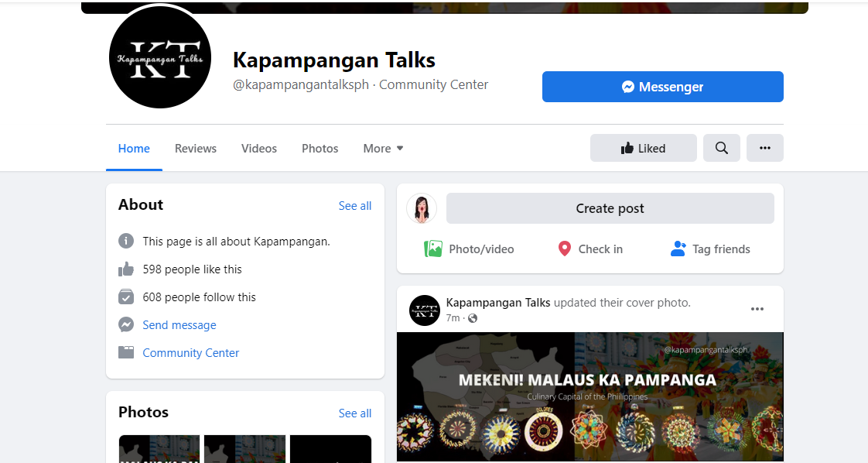Click the Community Center category icon

(126, 352)
